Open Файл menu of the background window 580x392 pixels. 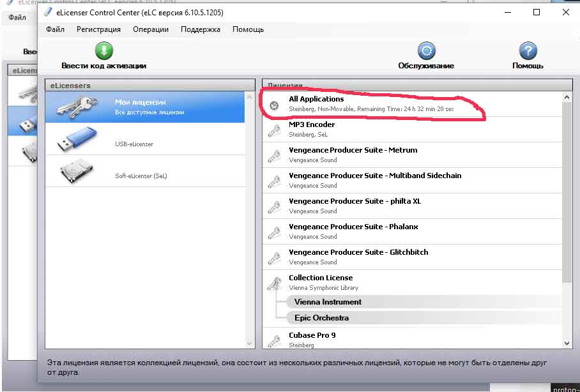17,17
